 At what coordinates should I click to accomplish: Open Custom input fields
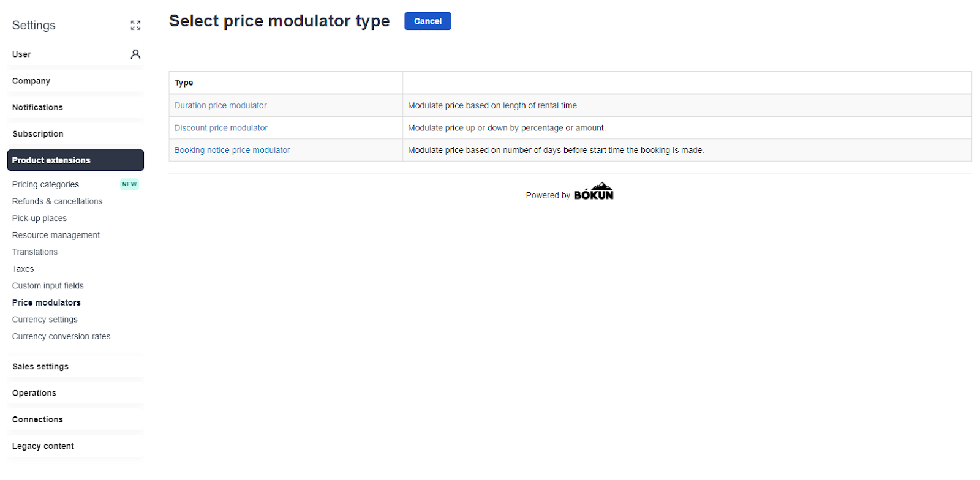pos(48,285)
